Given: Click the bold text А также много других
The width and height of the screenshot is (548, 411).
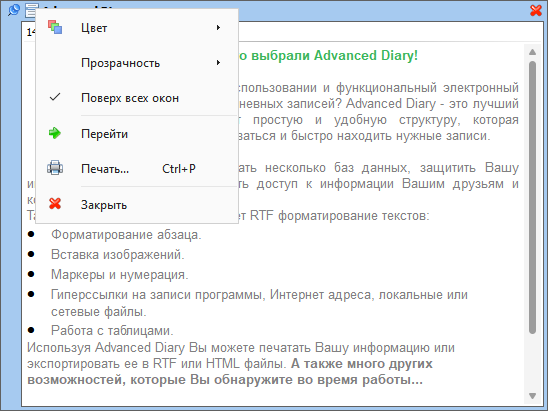Looking at the screenshot, I should (x=362, y=364).
